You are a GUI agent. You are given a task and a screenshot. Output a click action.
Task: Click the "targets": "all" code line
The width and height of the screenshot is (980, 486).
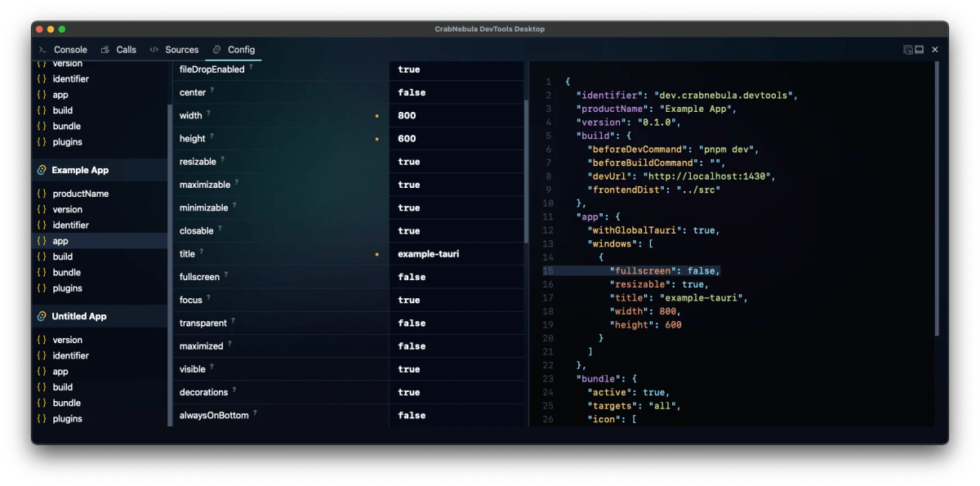click(x=634, y=405)
